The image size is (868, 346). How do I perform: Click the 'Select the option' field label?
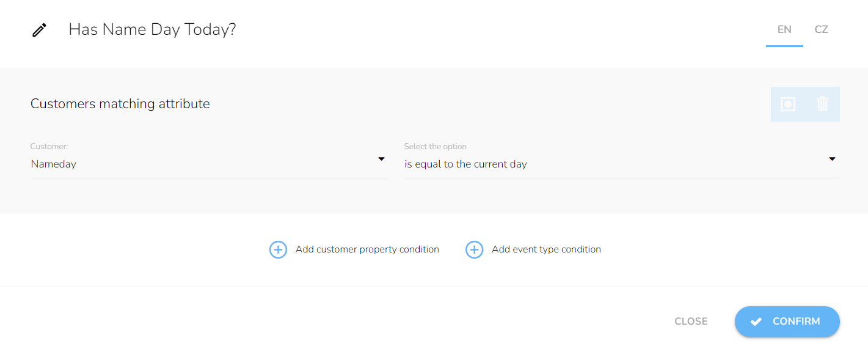pyautogui.click(x=435, y=147)
